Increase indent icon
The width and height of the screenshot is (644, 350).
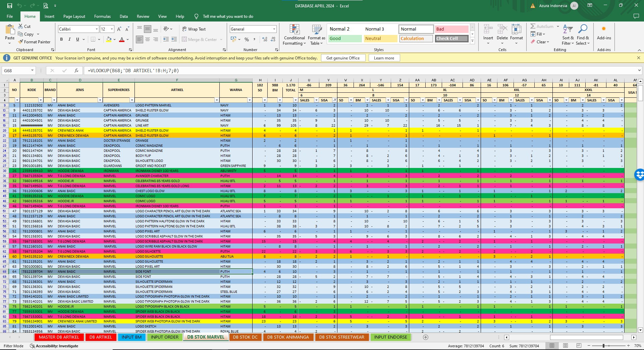tap(174, 39)
